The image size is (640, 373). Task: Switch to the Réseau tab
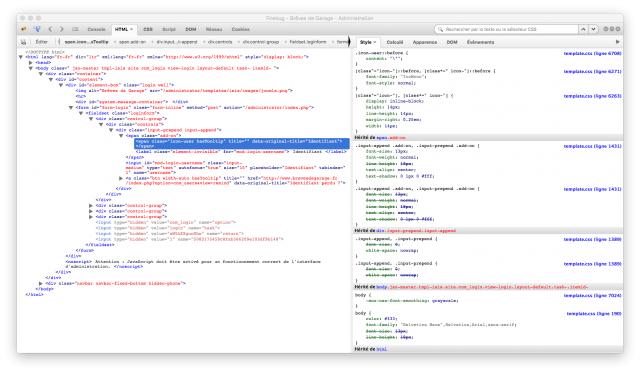tap(214, 29)
